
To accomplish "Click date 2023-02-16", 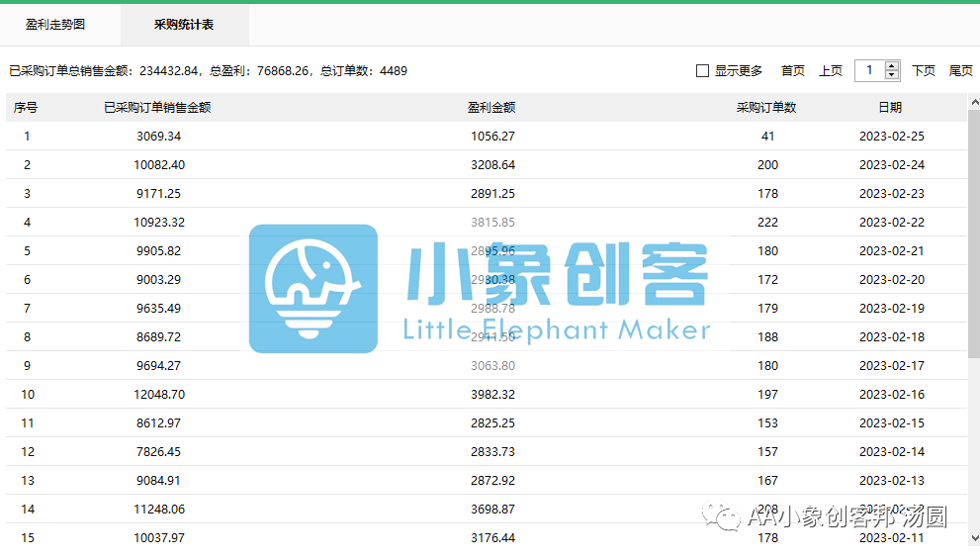I will [891, 395].
